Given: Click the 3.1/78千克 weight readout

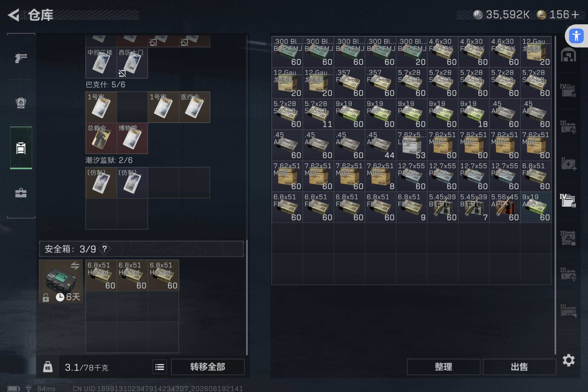Looking at the screenshot, I should (x=87, y=367).
